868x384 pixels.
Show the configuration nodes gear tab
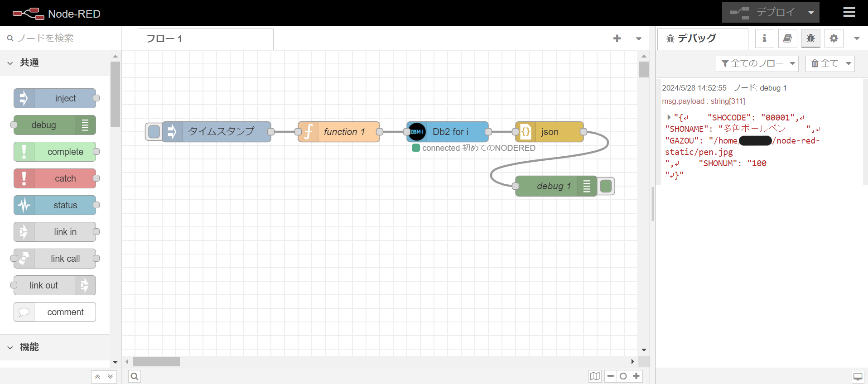coord(834,38)
